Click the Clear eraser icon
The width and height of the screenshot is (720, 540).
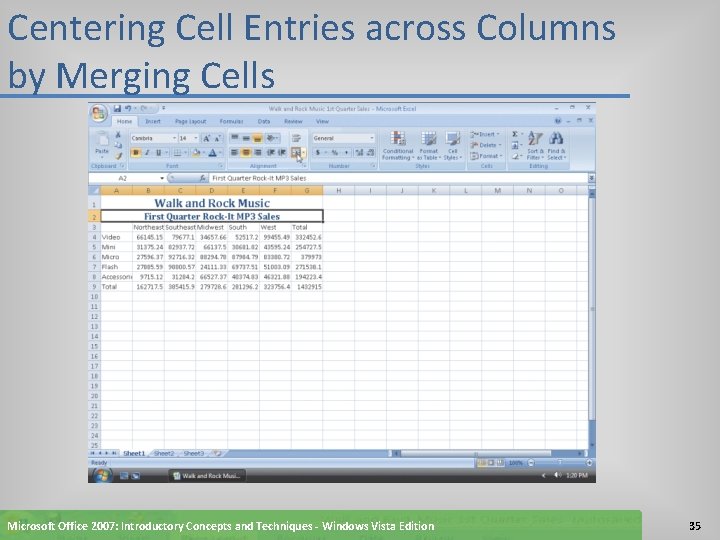pyautogui.click(x=515, y=156)
